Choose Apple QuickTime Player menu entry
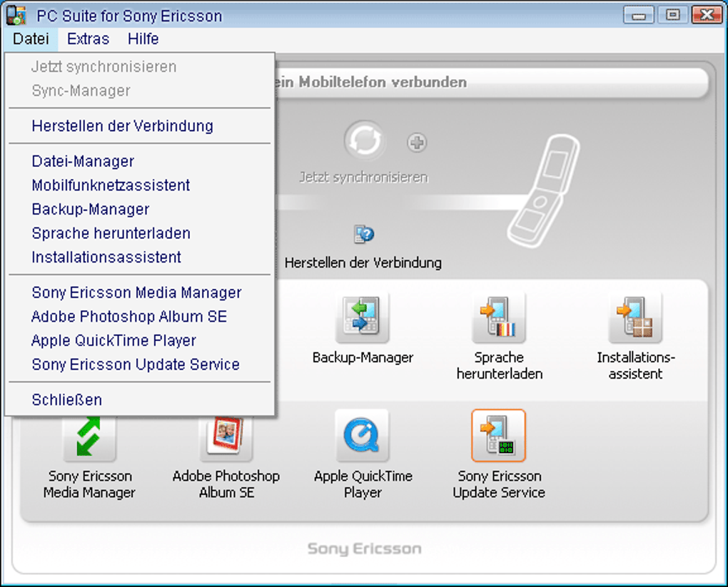This screenshot has width=728, height=587. point(139,341)
